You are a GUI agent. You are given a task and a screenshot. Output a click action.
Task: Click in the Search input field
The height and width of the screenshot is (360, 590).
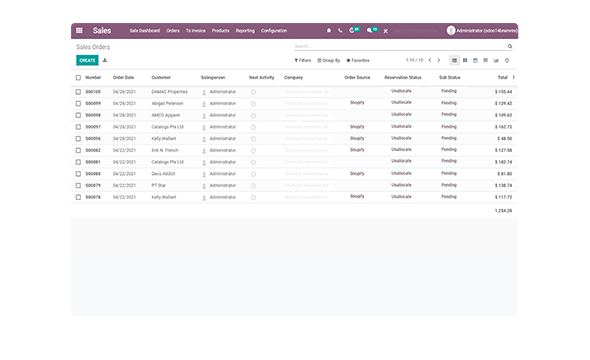tap(400, 46)
